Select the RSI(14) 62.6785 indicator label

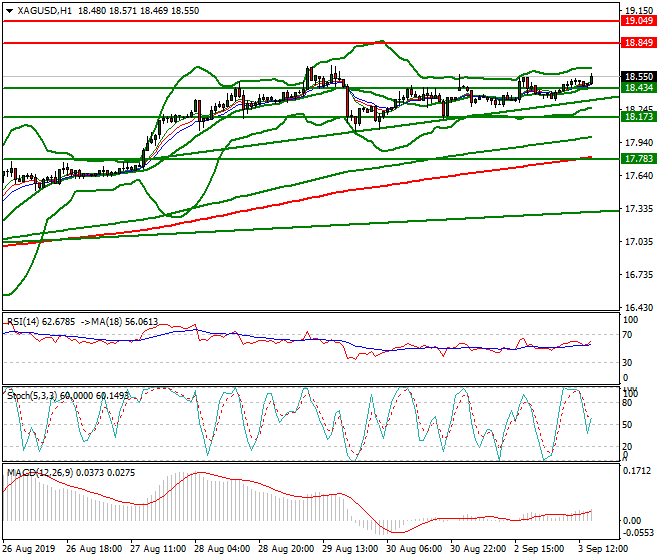(41, 322)
